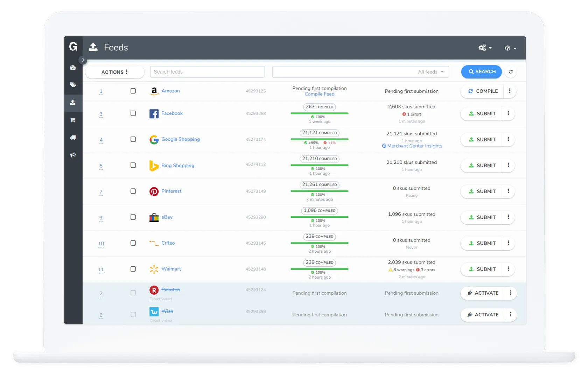
Task: Check the Amazon feed checkbox
Action: (133, 91)
